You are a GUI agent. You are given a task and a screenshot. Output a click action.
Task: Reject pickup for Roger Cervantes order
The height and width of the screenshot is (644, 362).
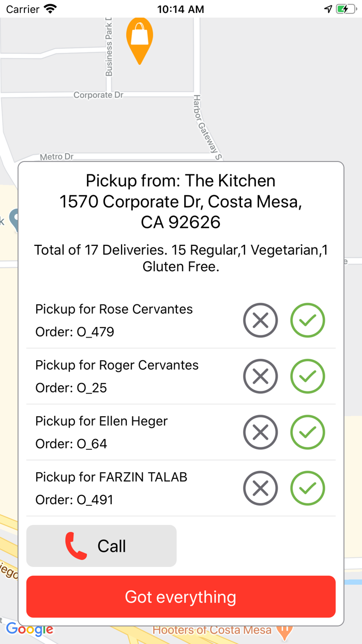tap(261, 376)
